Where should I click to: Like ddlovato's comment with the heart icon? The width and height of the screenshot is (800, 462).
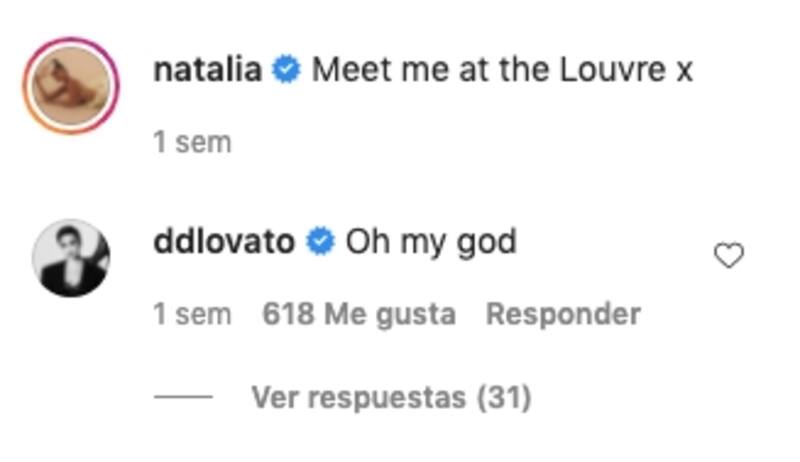[x=729, y=255]
